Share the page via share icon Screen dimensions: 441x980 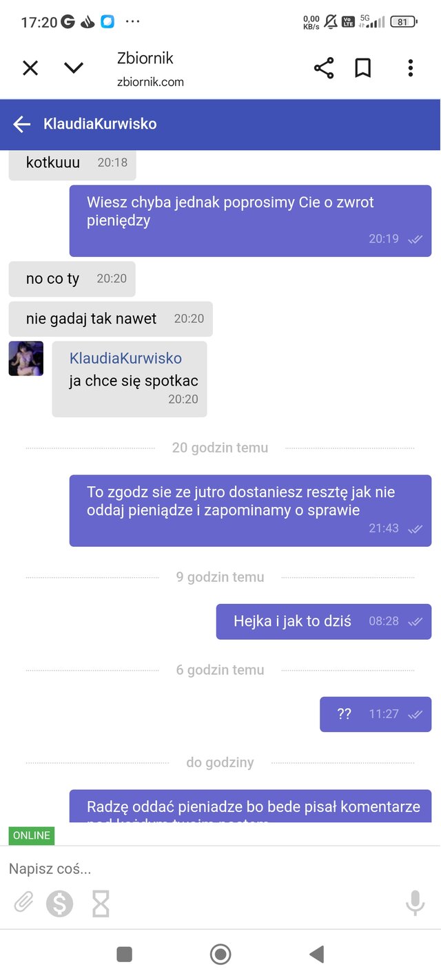[324, 67]
